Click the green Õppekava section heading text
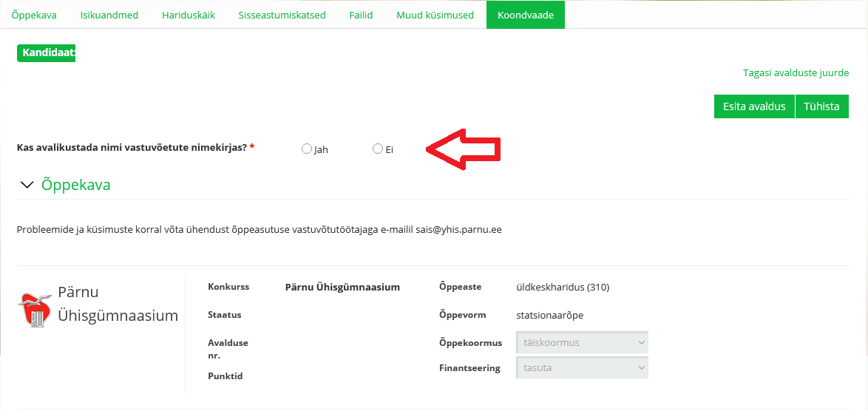The image size is (868, 411). pos(76,185)
